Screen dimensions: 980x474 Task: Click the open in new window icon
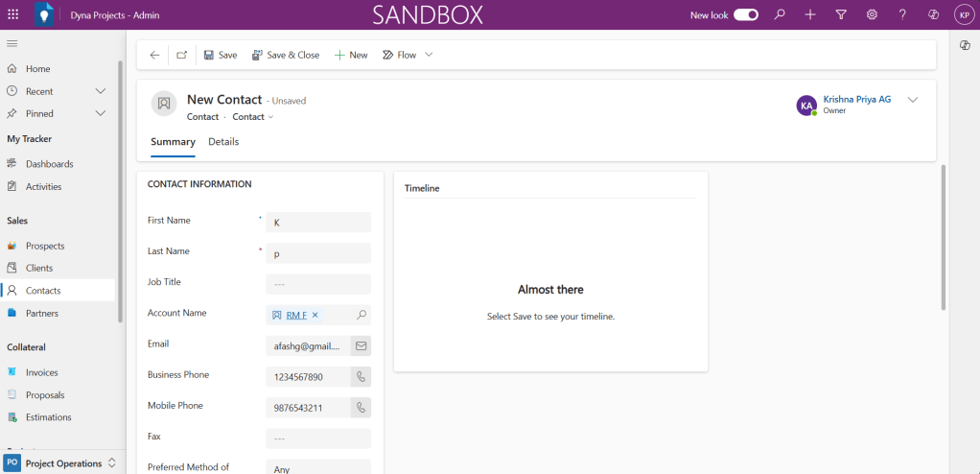pyautogui.click(x=182, y=56)
